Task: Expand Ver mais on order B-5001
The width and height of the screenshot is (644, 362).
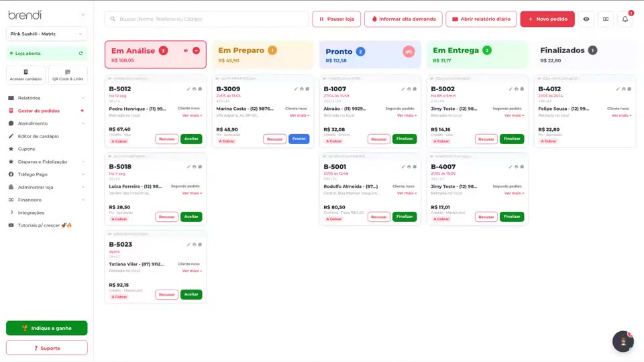Action: tap(407, 193)
